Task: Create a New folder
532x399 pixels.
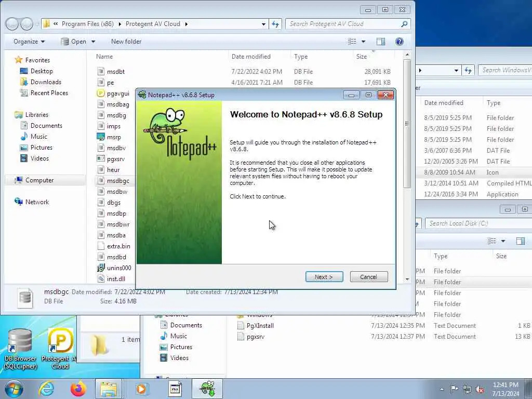Action: coord(126,42)
